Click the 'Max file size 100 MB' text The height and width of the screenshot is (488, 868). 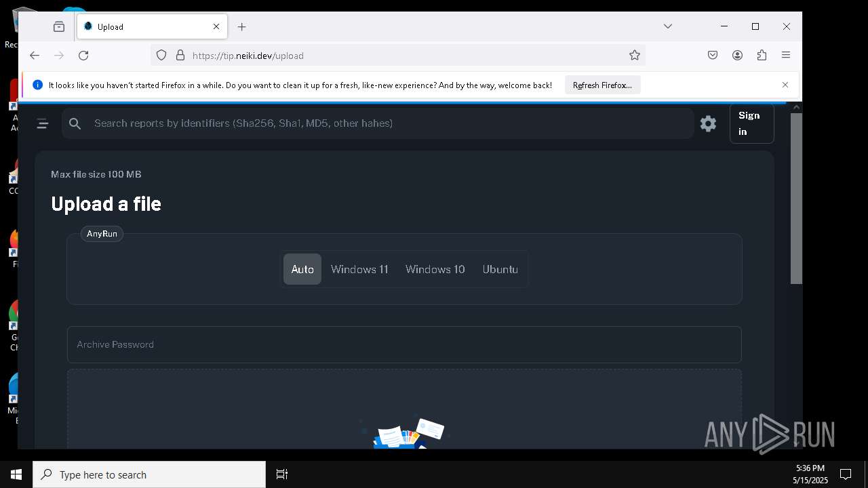pos(96,174)
